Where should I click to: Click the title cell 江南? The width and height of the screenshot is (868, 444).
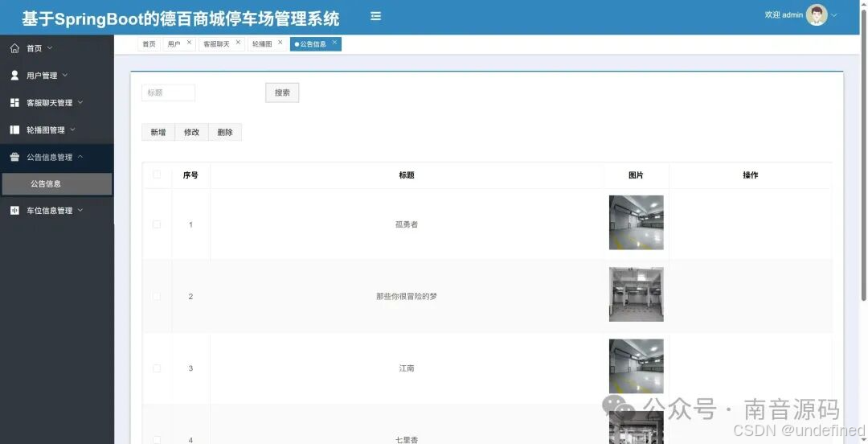point(407,368)
